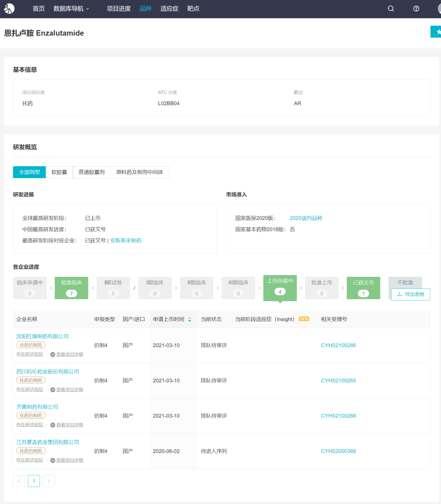Select the 普通胶囊剂 tab
This screenshot has width=441, height=504.
92,172
